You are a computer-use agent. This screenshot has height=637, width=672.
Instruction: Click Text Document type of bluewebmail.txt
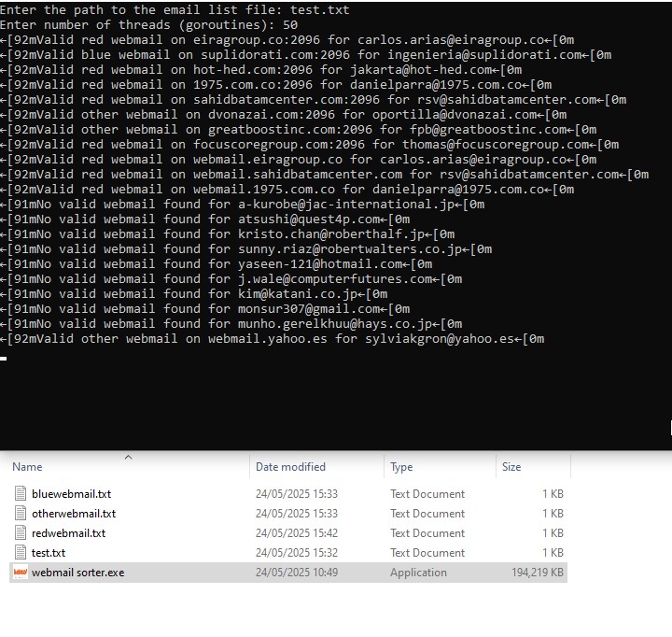(x=427, y=494)
